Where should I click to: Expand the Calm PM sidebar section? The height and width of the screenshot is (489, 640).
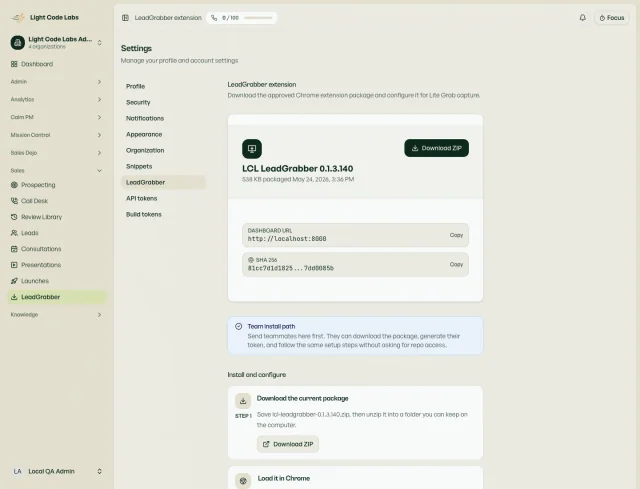(x=56, y=117)
